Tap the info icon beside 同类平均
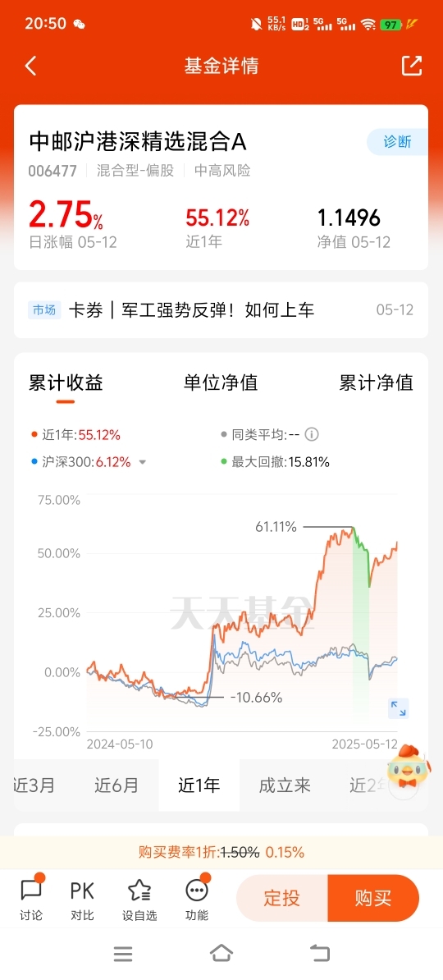 click(x=311, y=434)
